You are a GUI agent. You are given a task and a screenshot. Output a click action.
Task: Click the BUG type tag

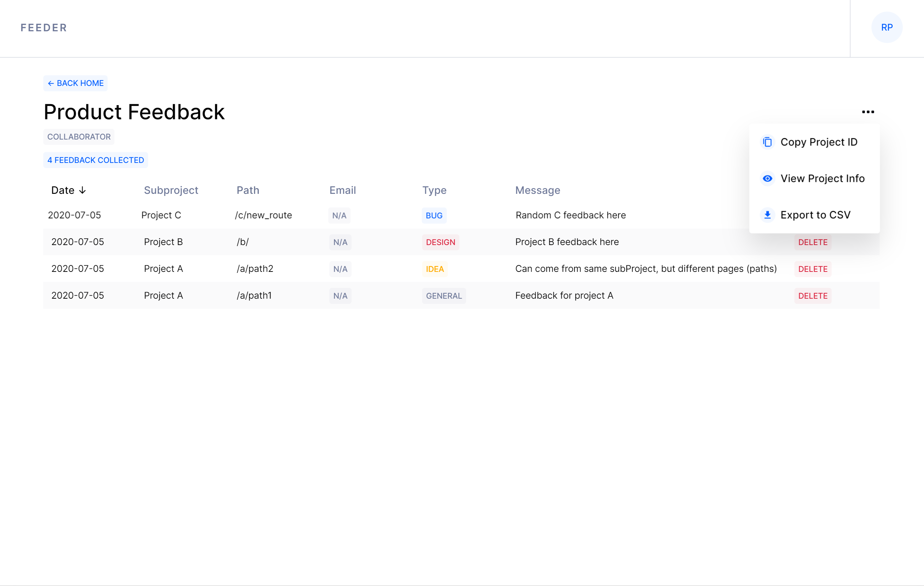(433, 216)
